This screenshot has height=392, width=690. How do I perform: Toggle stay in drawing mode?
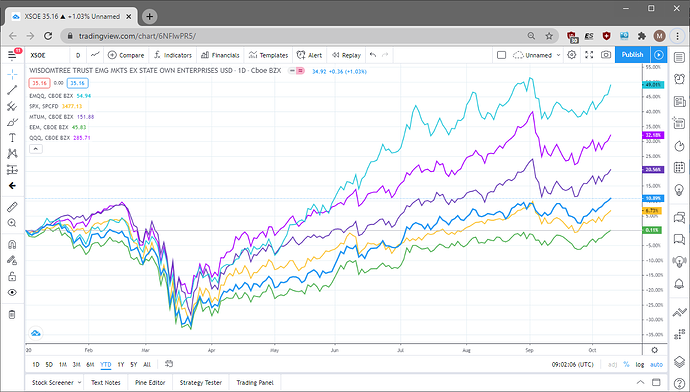coord(12,260)
